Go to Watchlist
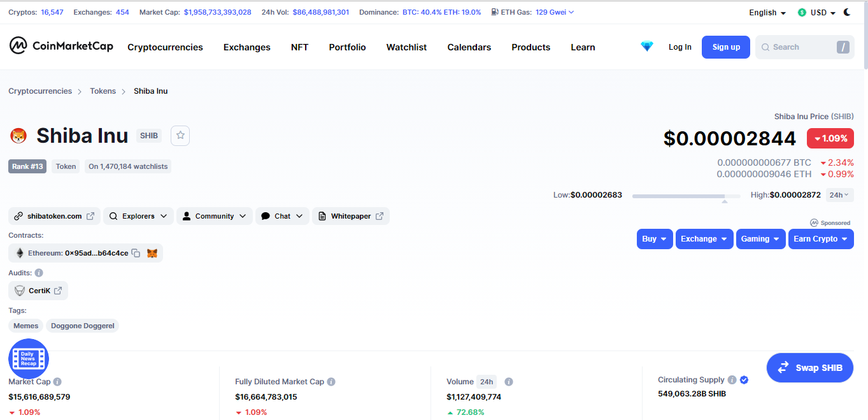 click(406, 47)
